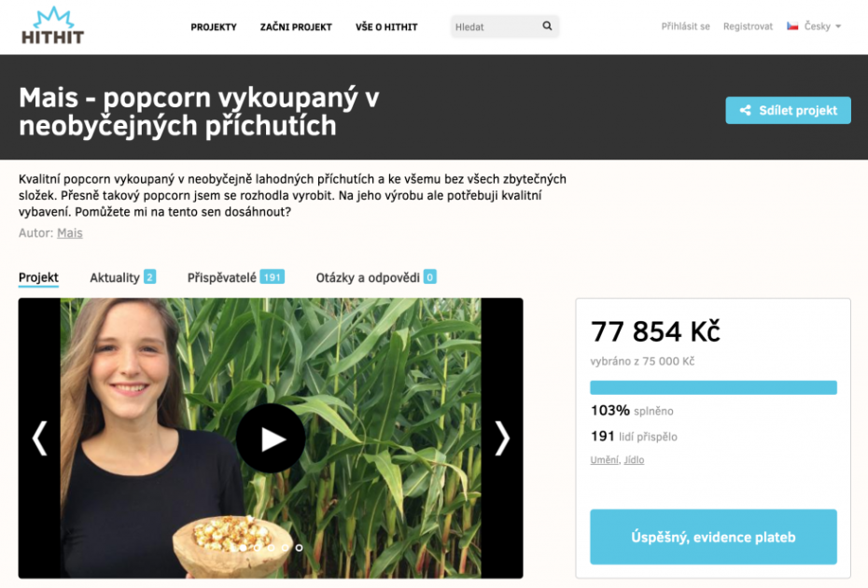Image resolution: width=868 pixels, height=588 pixels.
Task: Open the PROJEKTY menu item
Action: tap(214, 27)
